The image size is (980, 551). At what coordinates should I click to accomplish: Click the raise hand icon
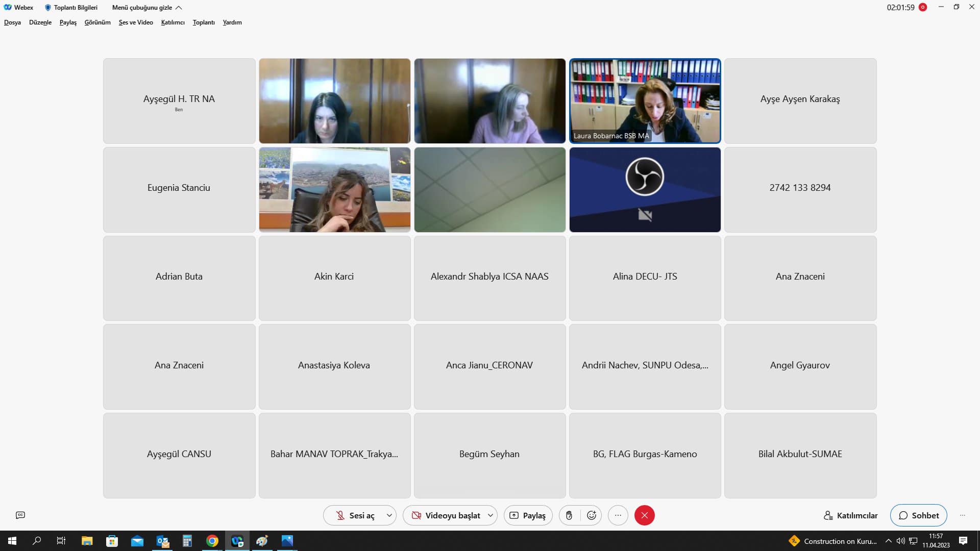click(x=569, y=515)
